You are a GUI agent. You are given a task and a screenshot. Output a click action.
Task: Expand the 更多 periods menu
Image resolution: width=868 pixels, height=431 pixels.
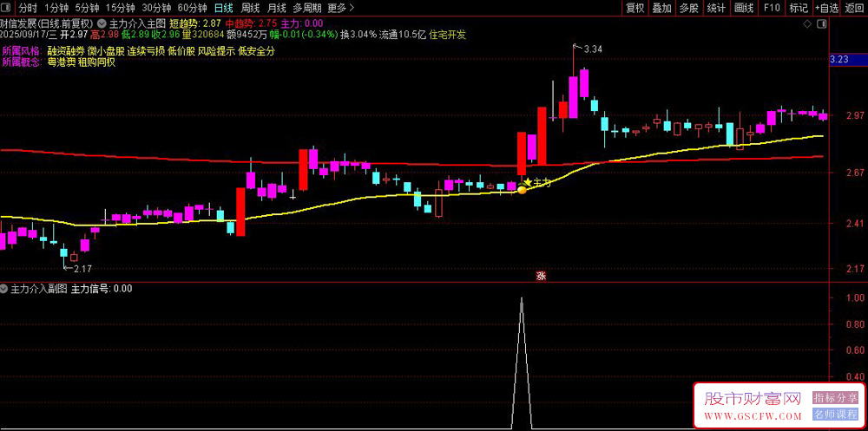340,8
